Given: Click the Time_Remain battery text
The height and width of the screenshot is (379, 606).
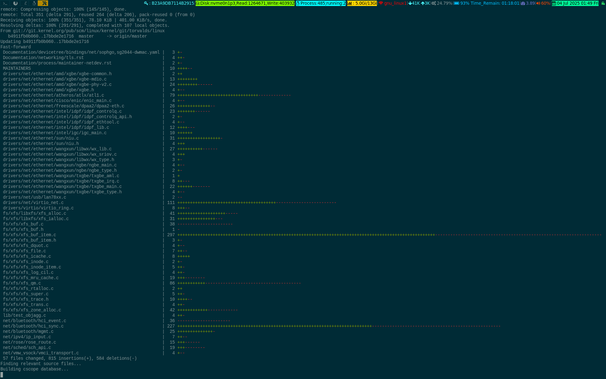Looking at the screenshot, I should pos(495,3).
